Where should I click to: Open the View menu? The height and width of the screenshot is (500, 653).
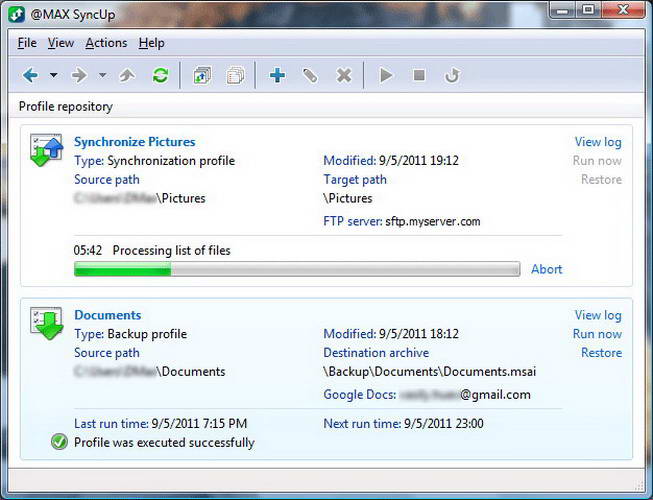click(61, 43)
